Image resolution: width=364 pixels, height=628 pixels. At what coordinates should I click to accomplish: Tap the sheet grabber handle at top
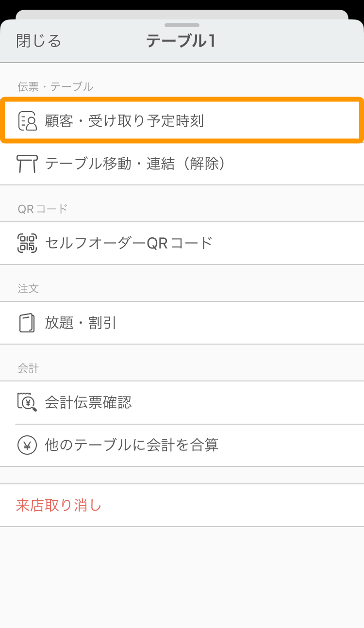pyautogui.click(x=182, y=25)
